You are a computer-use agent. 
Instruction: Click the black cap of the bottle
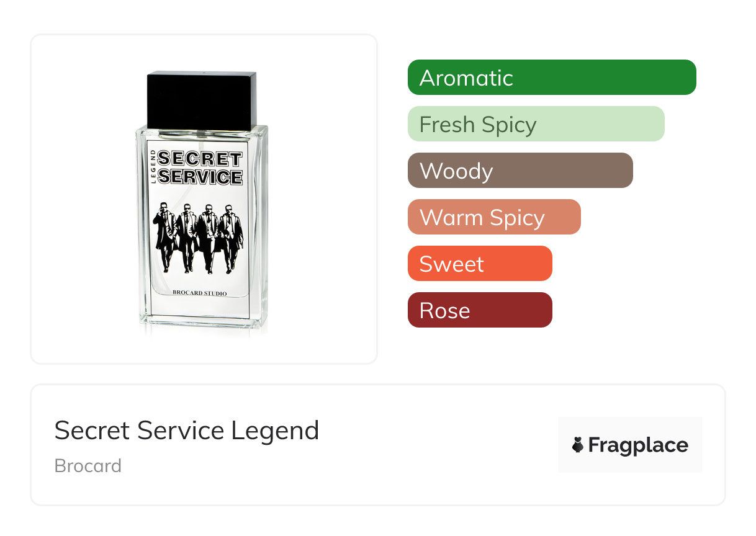pos(201,100)
